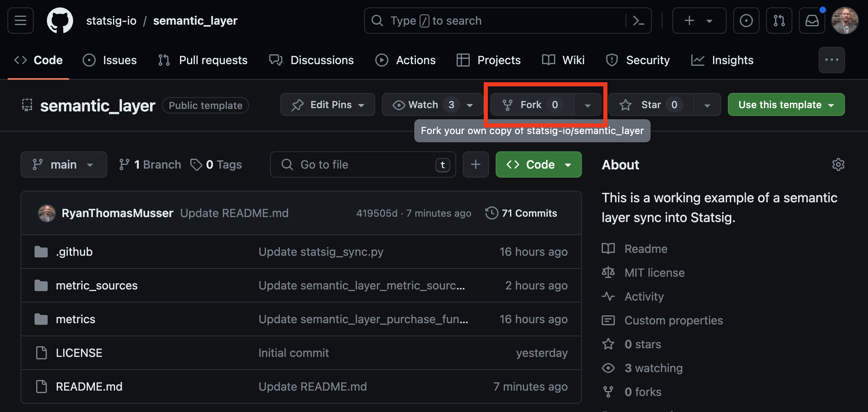Open the 'Initial commit' message link
Image resolution: width=868 pixels, height=412 pixels.
click(x=293, y=353)
